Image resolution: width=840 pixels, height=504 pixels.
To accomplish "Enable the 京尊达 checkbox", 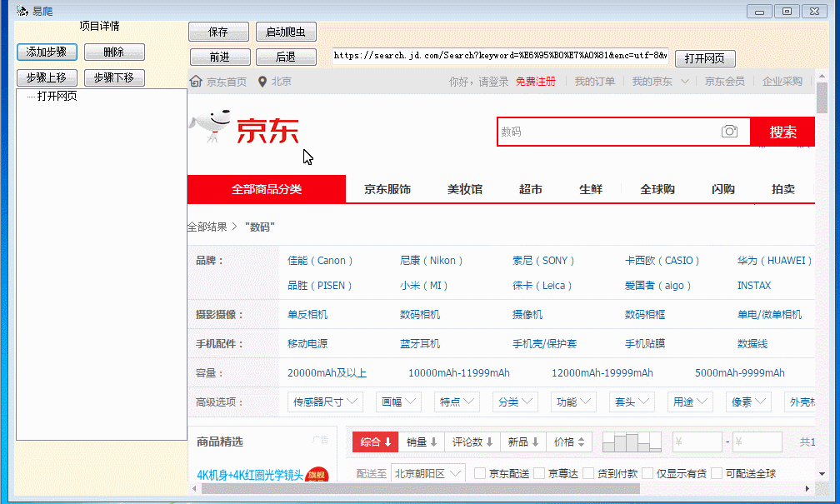I will tap(539, 473).
